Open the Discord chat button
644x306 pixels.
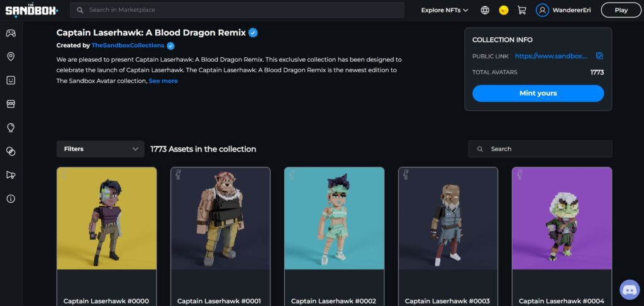pyautogui.click(x=629, y=290)
